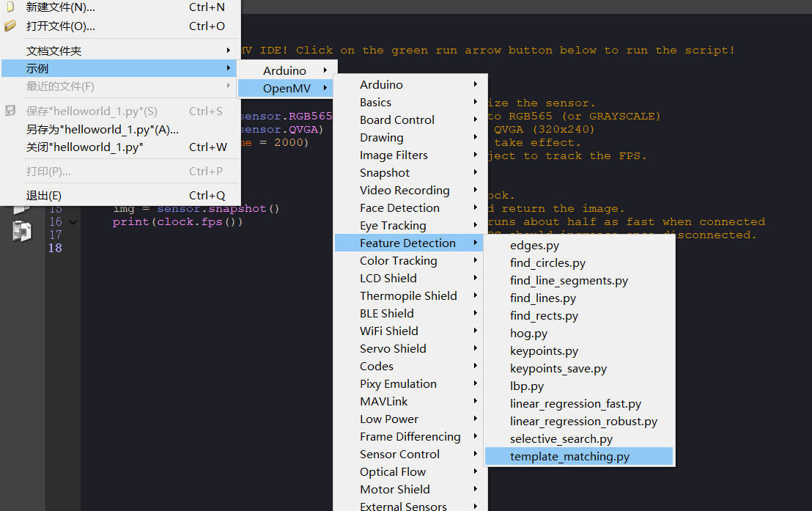Load the linear_regression_robust.py example
Image resolution: width=812 pixels, height=511 pixels.
pyautogui.click(x=579, y=422)
